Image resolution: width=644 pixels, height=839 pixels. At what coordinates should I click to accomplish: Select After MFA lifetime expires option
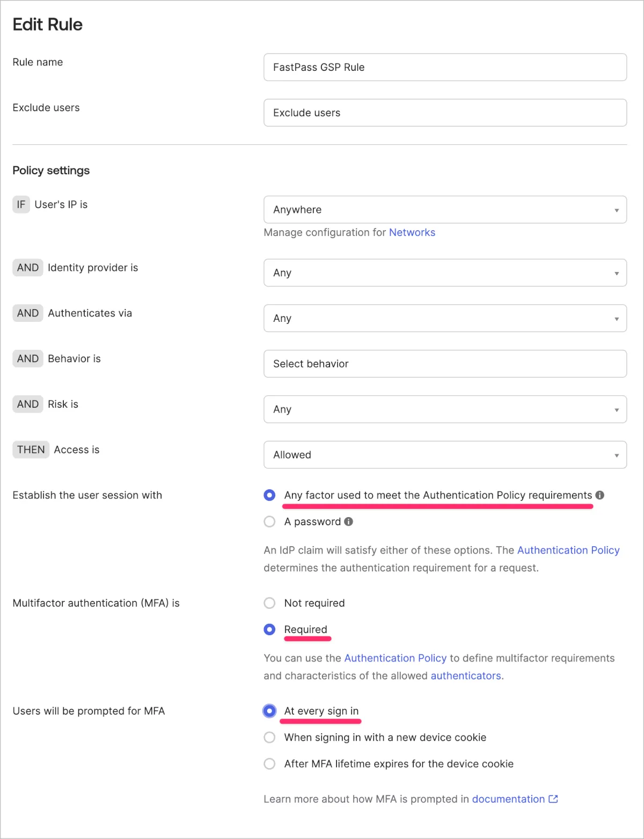(270, 764)
